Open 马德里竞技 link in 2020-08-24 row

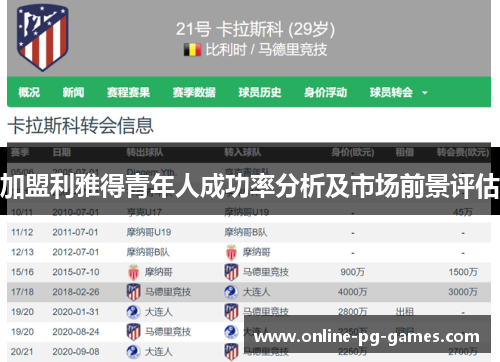click(x=168, y=332)
